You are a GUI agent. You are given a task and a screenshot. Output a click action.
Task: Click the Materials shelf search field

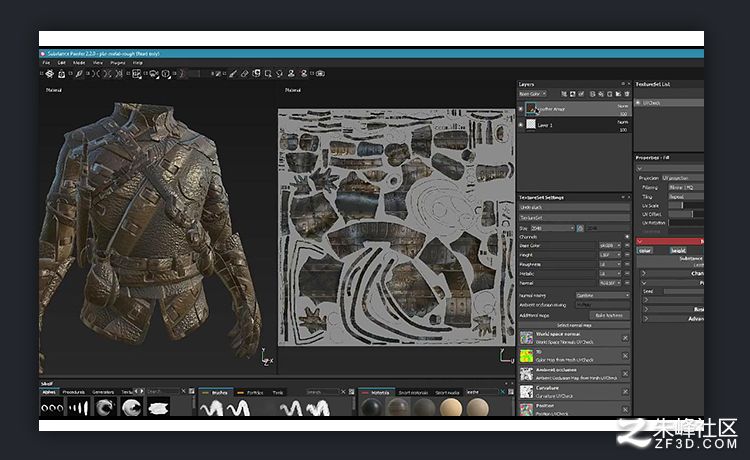tap(482, 392)
